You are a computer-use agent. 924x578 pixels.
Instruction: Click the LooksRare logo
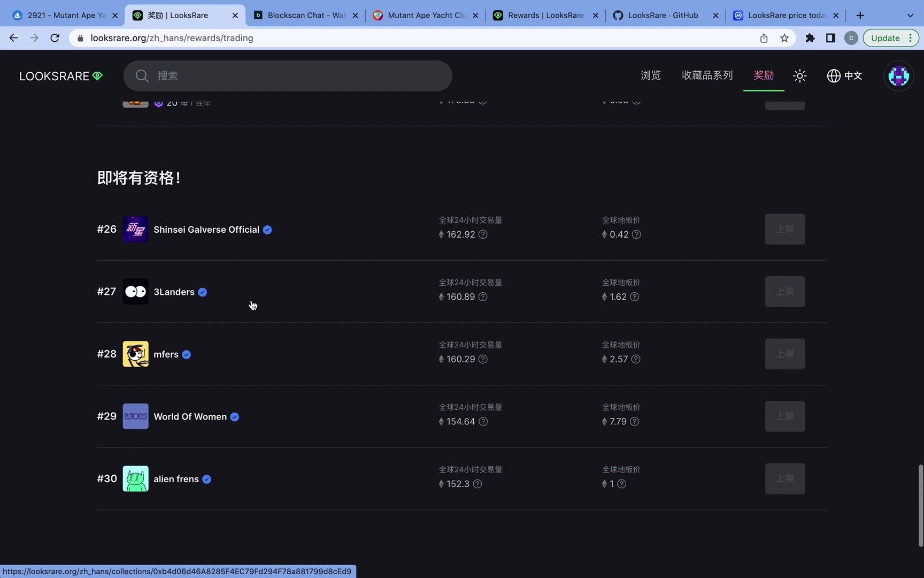[x=60, y=76]
